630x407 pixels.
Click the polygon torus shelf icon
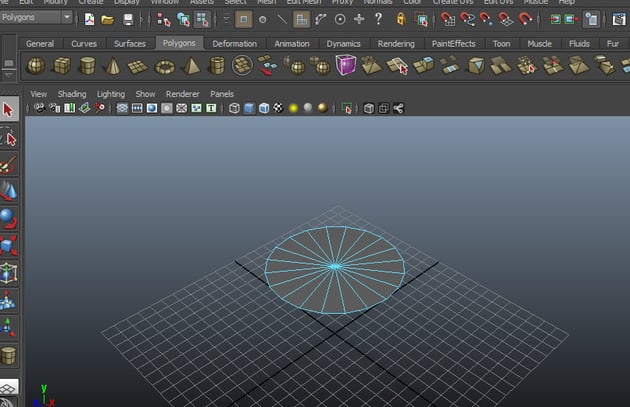pos(165,66)
